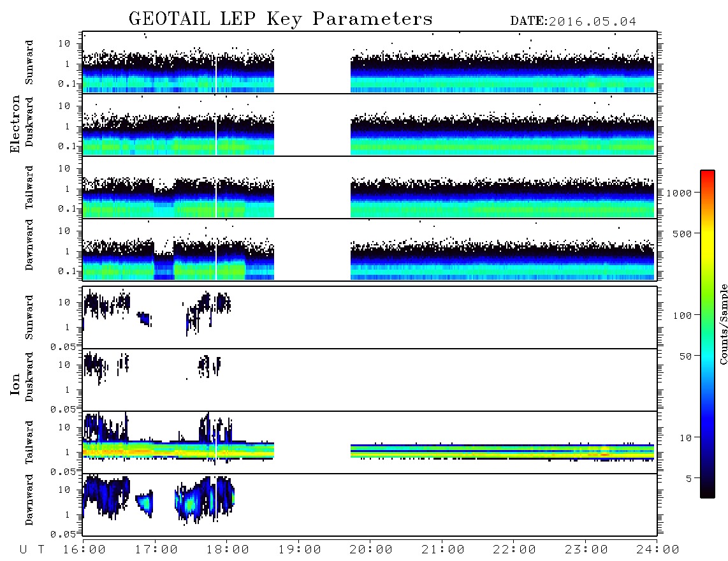This screenshot has height=561, width=728.
Task: Click the Ion "Sunward" axis label
Action: (x=29, y=317)
